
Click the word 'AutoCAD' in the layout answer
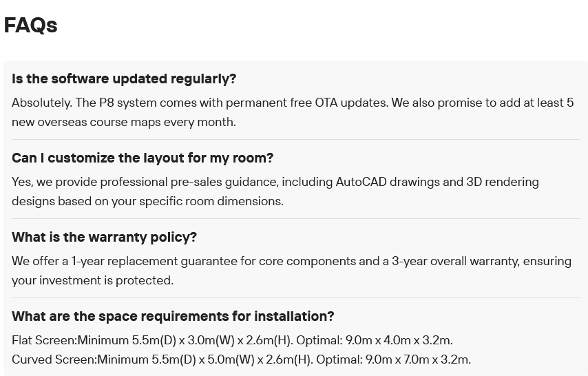click(x=361, y=182)
